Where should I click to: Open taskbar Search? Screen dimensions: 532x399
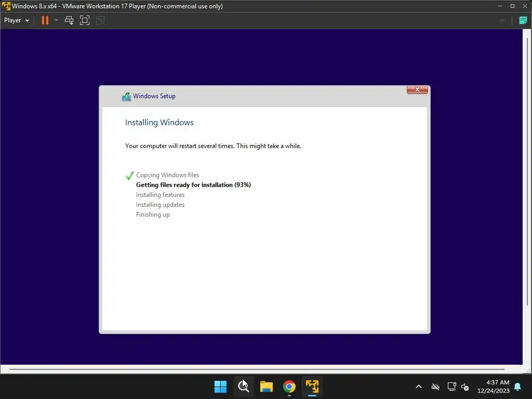pos(243,387)
